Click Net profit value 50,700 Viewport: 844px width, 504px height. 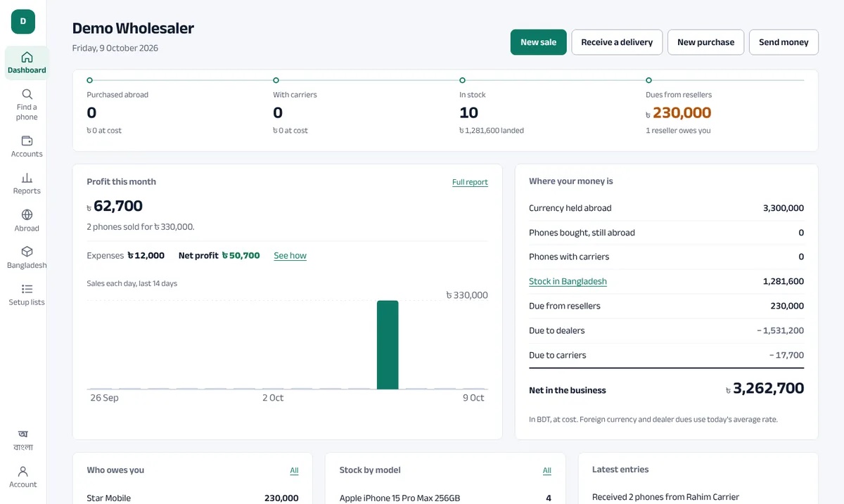[x=241, y=256]
